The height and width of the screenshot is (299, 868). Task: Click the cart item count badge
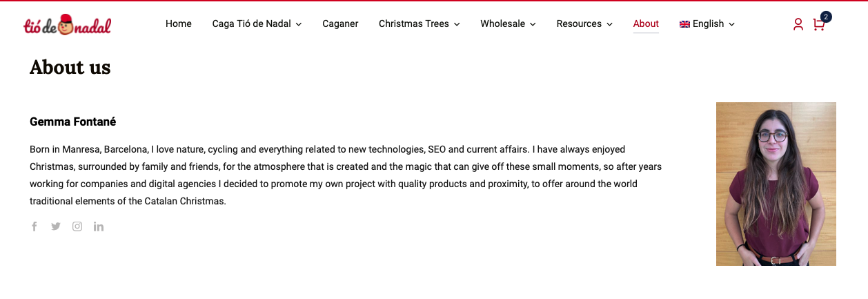[826, 17]
